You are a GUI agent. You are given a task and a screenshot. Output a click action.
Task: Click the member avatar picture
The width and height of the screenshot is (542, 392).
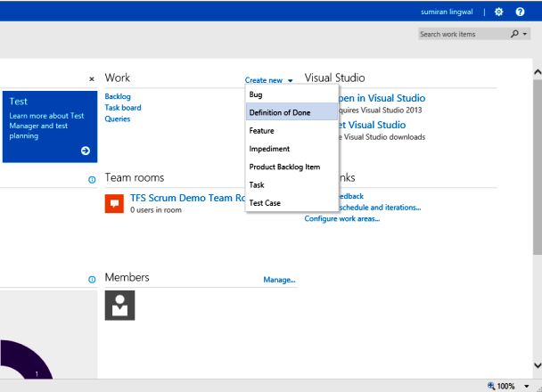point(120,306)
